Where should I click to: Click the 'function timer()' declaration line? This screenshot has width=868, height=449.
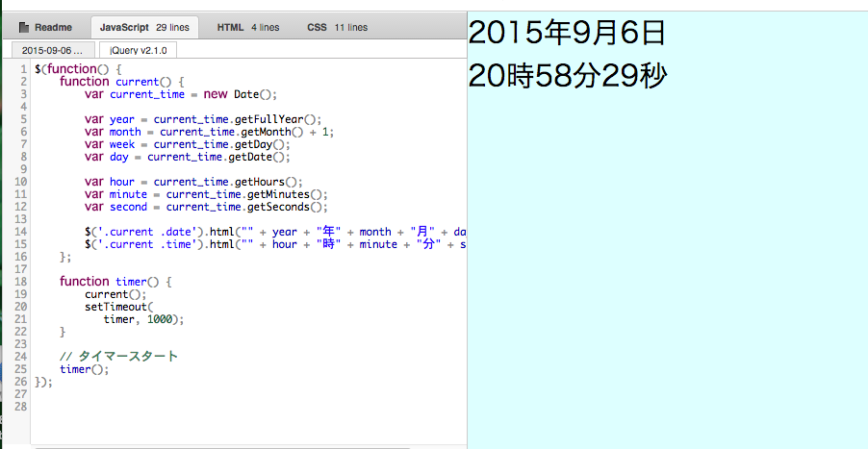(115, 282)
